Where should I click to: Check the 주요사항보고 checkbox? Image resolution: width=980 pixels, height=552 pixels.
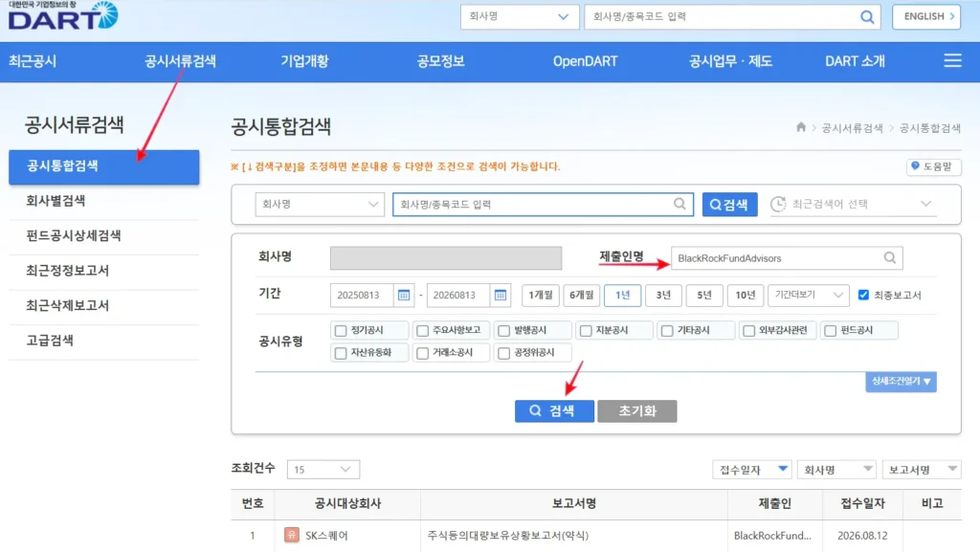(422, 330)
